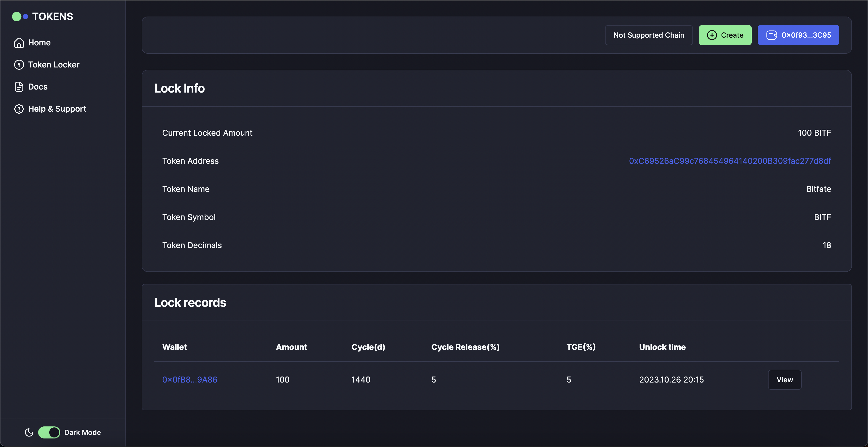The height and width of the screenshot is (447, 868).
Task: Click the wallet icon on the 0x0f93...3C95 button
Action: pyautogui.click(x=772, y=35)
